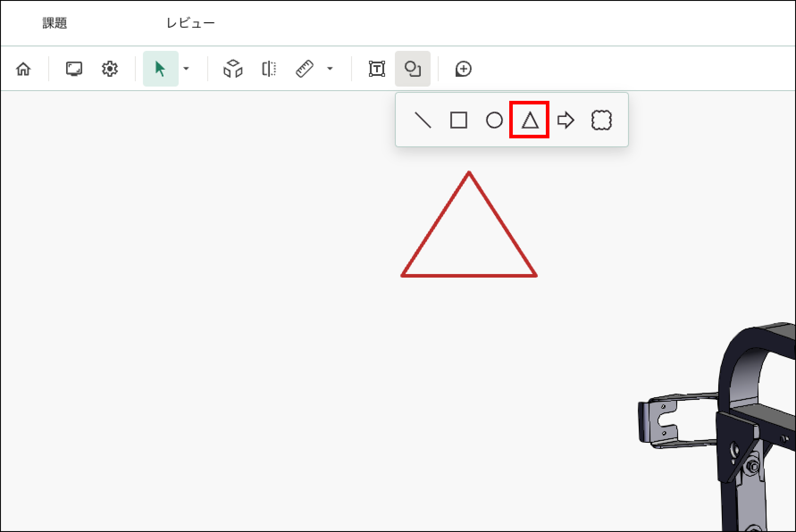The image size is (796, 532).
Task: Click the add comment plus icon
Action: coord(463,69)
